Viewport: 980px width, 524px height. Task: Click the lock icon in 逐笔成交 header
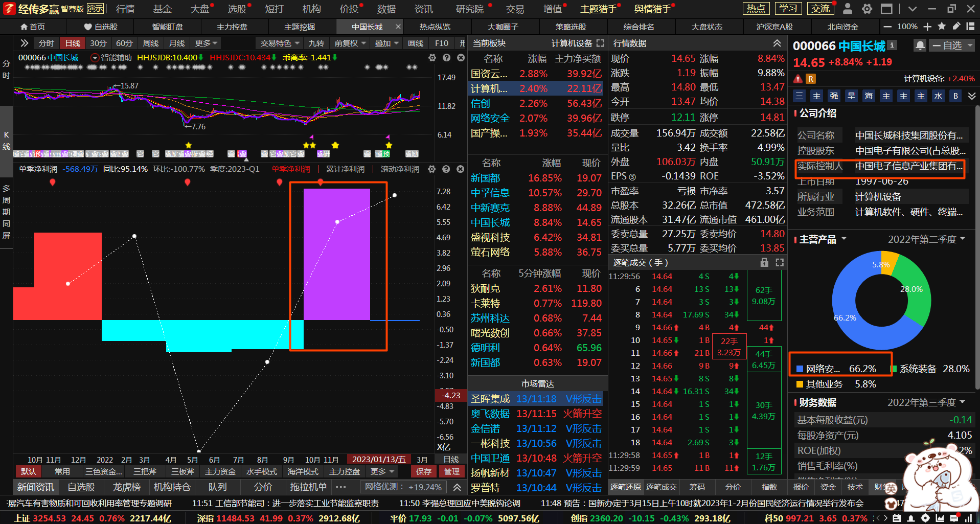coord(764,262)
